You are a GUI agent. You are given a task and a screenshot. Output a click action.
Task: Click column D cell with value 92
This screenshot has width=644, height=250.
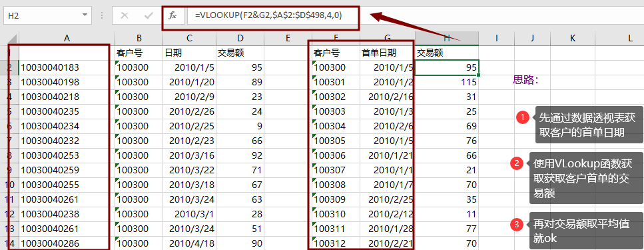pyautogui.click(x=240, y=156)
